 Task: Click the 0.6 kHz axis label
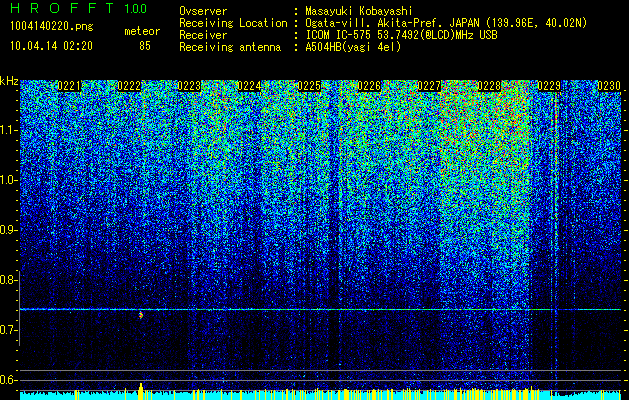pyautogui.click(x=9, y=380)
